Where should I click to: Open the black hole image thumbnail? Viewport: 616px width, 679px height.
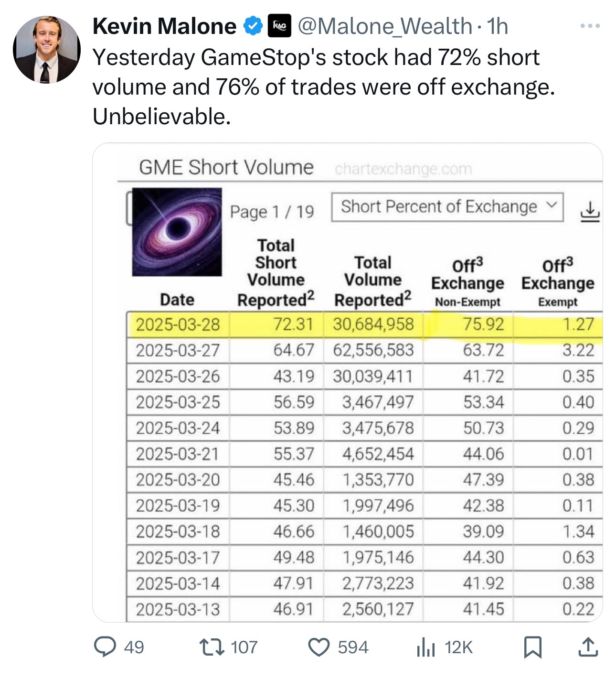pos(177,232)
